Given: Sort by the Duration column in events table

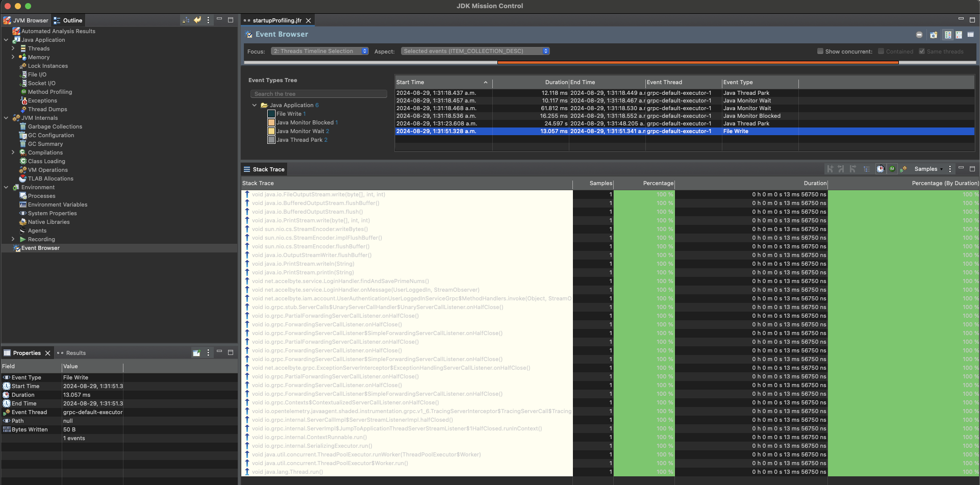Looking at the screenshot, I should click(531, 82).
